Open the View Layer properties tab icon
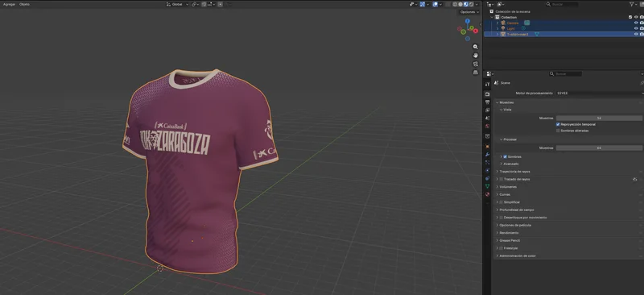 487,110
